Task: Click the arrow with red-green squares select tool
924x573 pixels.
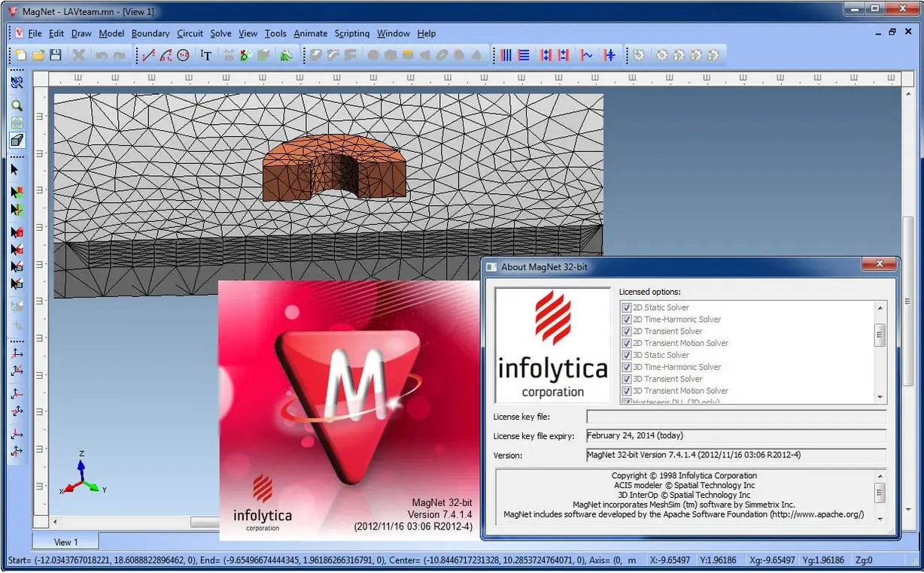Action: point(17,193)
